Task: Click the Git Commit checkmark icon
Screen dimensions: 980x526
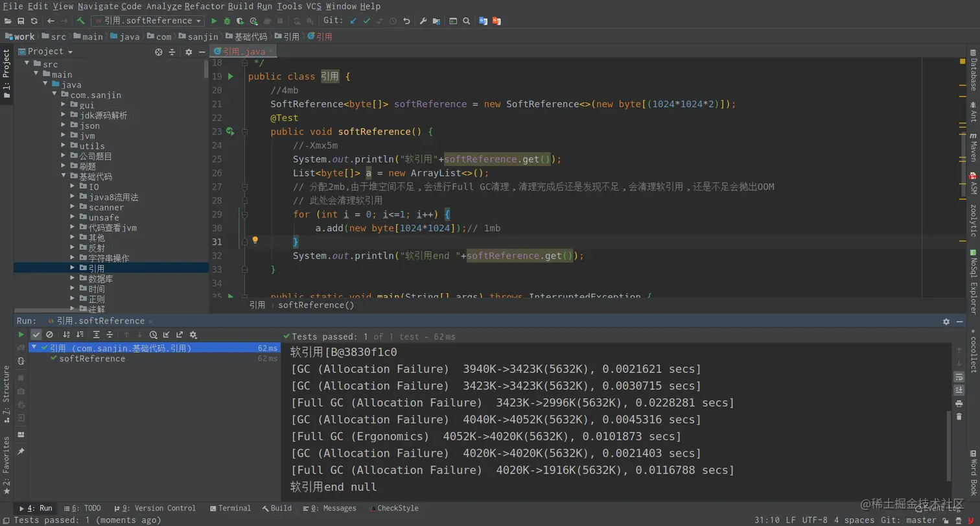Action: tap(366, 21)
